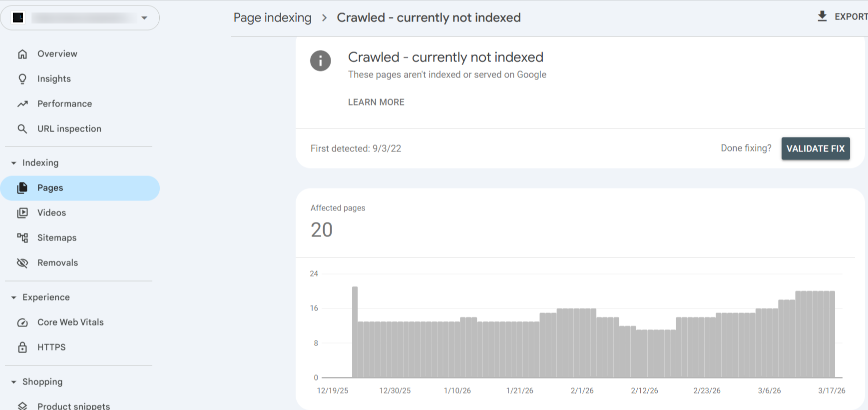Click the 12/19/25 date axis label
Image resolution: width=868 pixels, height=410 pixels.
coord(333,390)
